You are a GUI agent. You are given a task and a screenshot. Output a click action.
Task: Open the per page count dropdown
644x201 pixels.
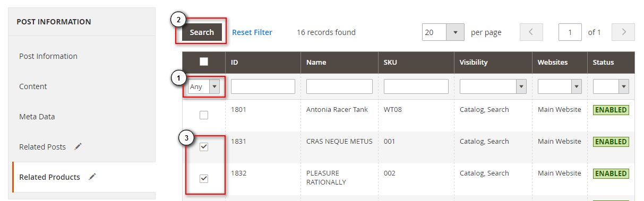[x=443, y=32]
